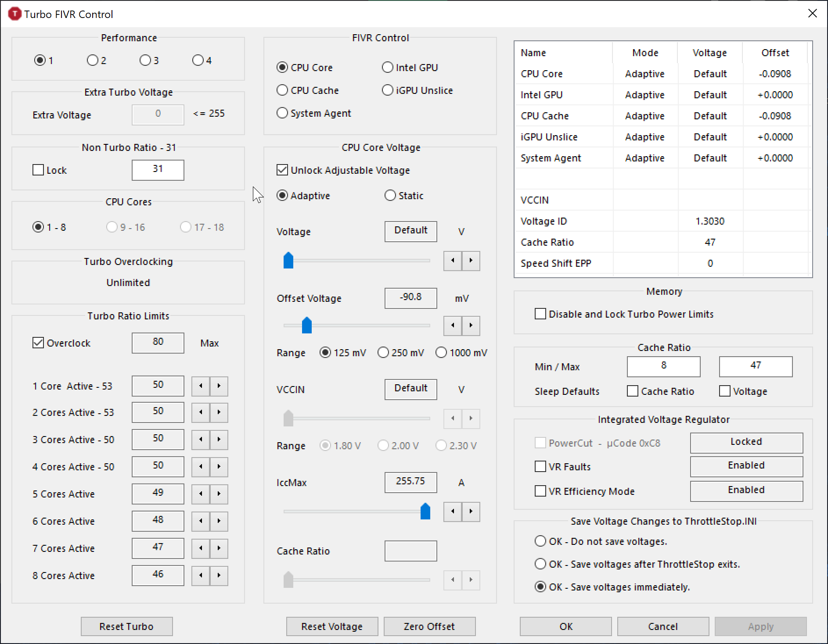Click the Offset Voltage slider thumb
The height and width of the screenshot is (644, 828).
coord(307,325)
